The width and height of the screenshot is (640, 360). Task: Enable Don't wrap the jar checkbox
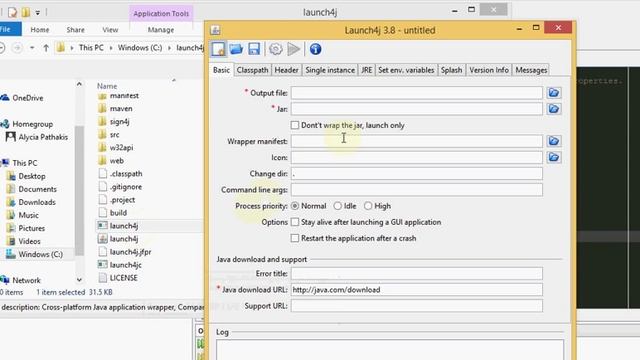tap(295, 125)
